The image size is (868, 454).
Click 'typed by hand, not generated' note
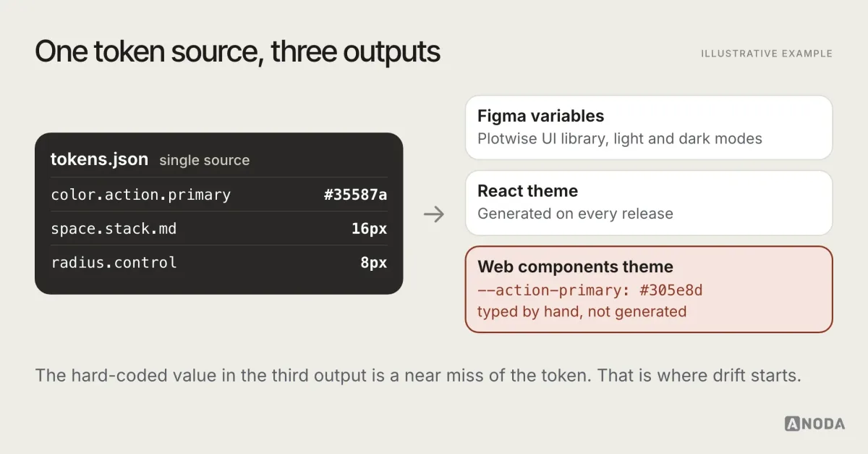[x=582, y=312]
